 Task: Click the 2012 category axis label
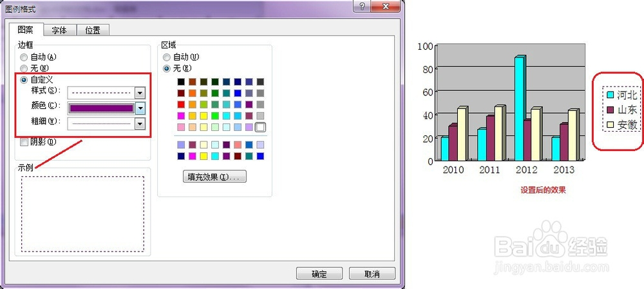[527, 170]
